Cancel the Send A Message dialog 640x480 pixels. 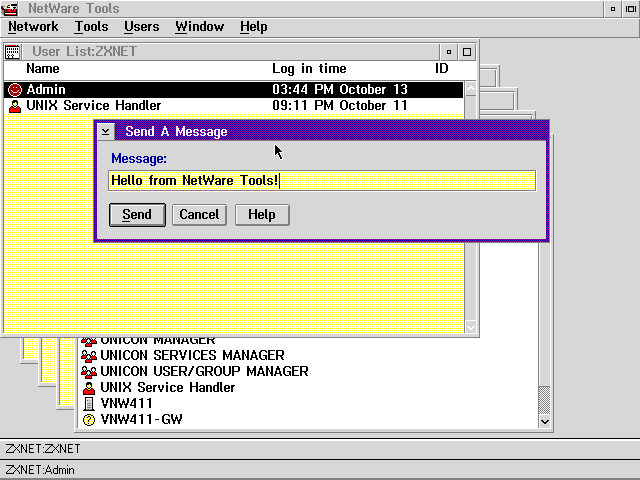[199, 215]
